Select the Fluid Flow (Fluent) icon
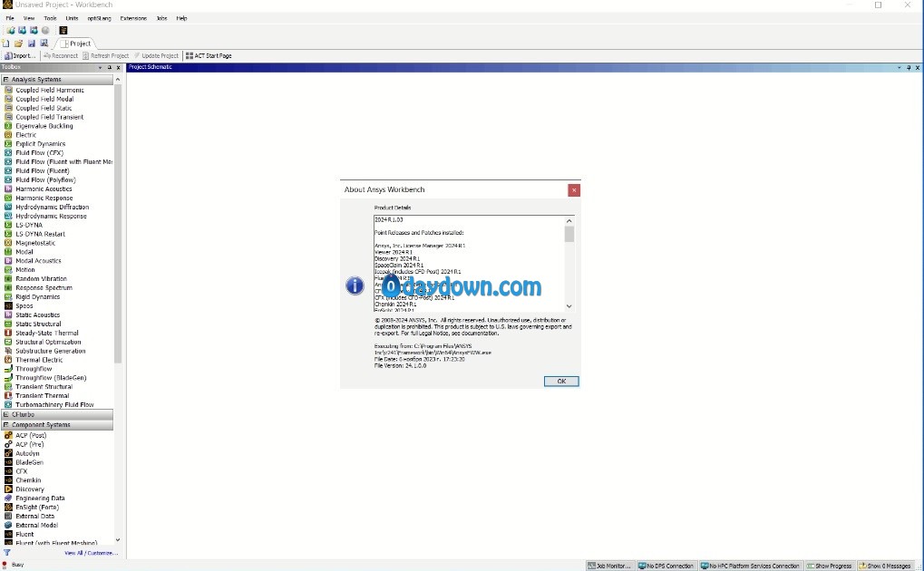This screenshot has height=571, width=924. tap(8, 171)
